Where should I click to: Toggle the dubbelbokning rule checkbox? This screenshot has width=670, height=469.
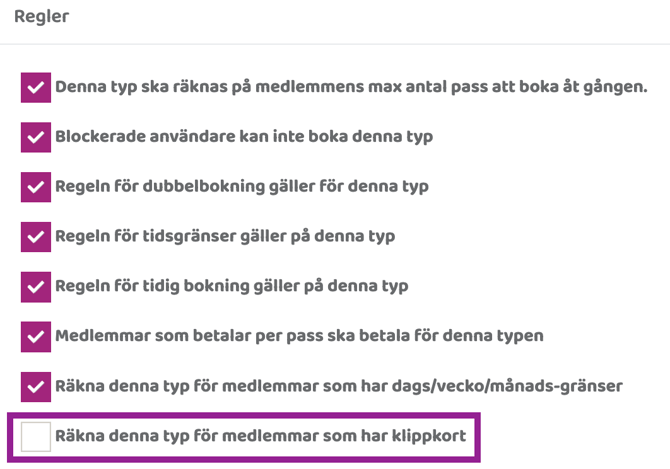click(36, 187)
